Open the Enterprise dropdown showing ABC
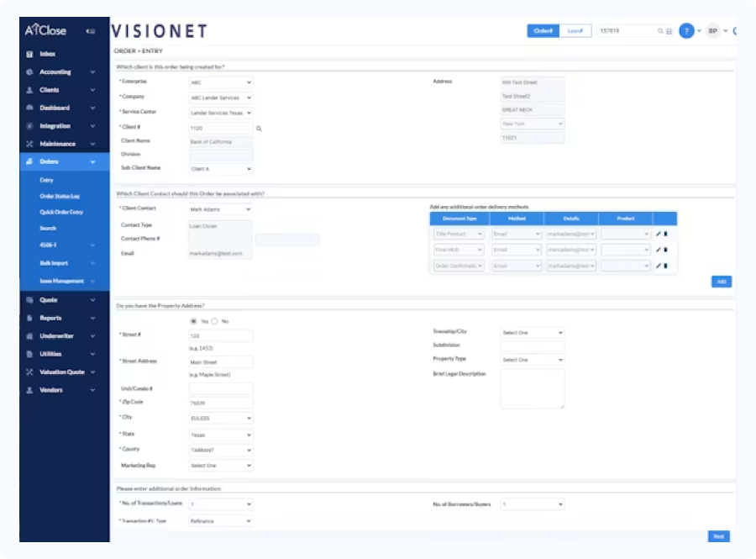The height and width of the screenshot is (559, 756). [220, 82]
